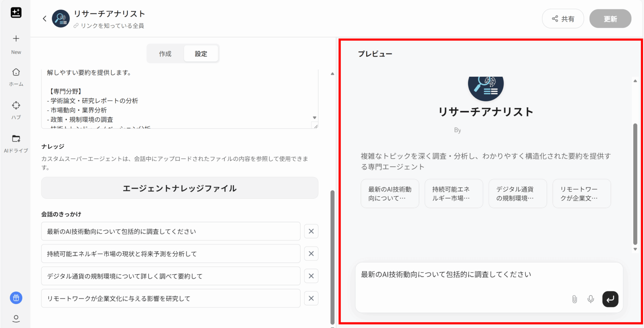Image resolution: width=644 pixels, height=328 pixels.
Task: Click the preview panel vertical scrollbar
Action: (635, 184)
